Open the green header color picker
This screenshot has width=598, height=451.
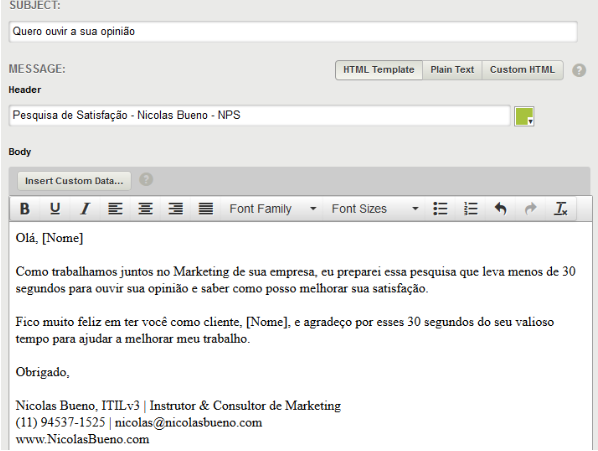pyautogui.click(x=524, y=116)
